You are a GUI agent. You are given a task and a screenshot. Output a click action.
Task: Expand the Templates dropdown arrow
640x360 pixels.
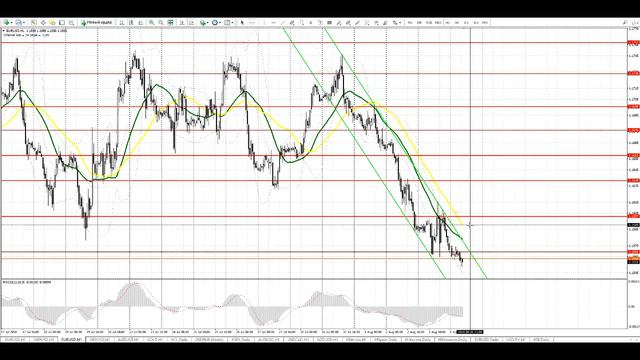click(x=233, y=22)
